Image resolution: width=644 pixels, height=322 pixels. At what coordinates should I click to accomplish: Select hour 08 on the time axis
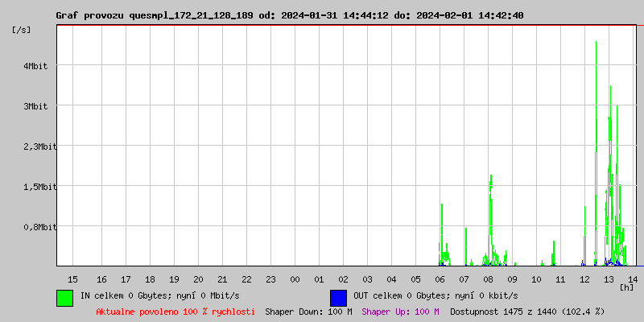point(488,279)
